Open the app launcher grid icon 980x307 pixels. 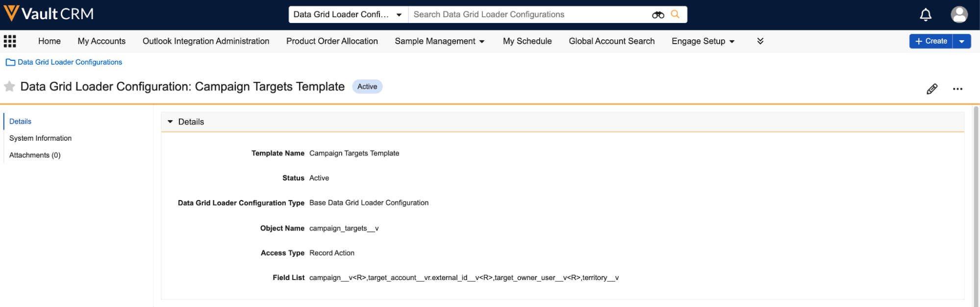(10, 41)
